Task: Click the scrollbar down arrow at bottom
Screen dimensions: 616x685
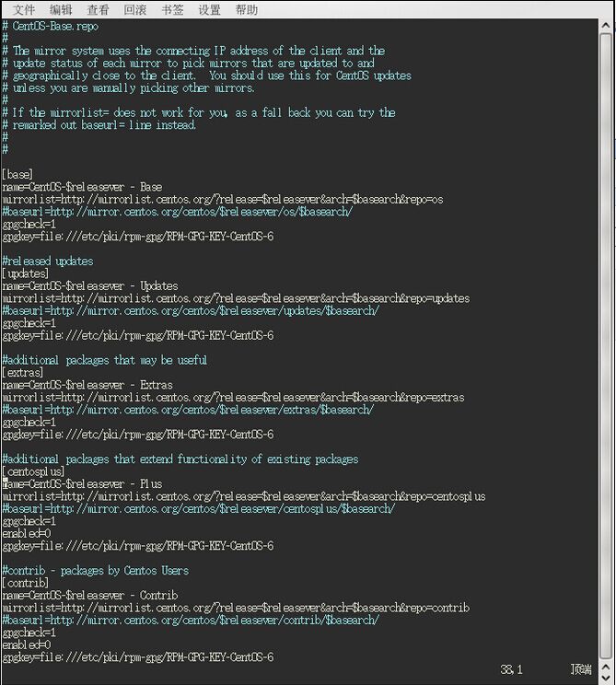Action: coord(606,678)
